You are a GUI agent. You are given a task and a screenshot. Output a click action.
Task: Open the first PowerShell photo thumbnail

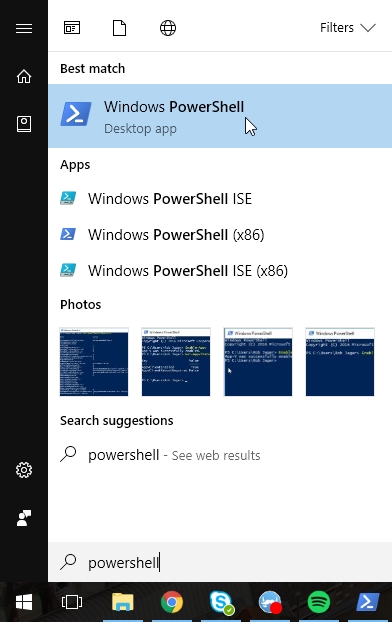pos(94,362)
